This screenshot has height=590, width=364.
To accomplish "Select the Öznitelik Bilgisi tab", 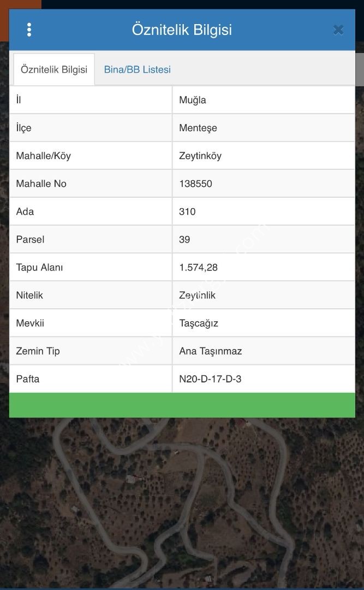I will (54, 69).
